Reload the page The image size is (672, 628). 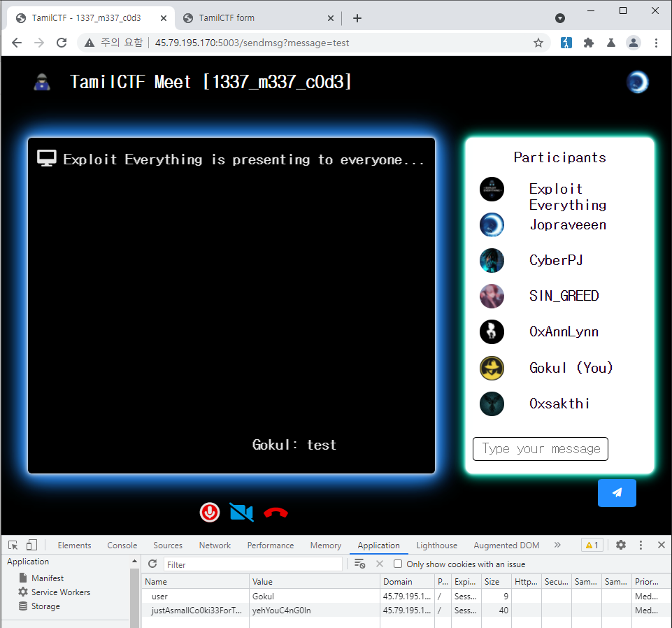[62, 43]
